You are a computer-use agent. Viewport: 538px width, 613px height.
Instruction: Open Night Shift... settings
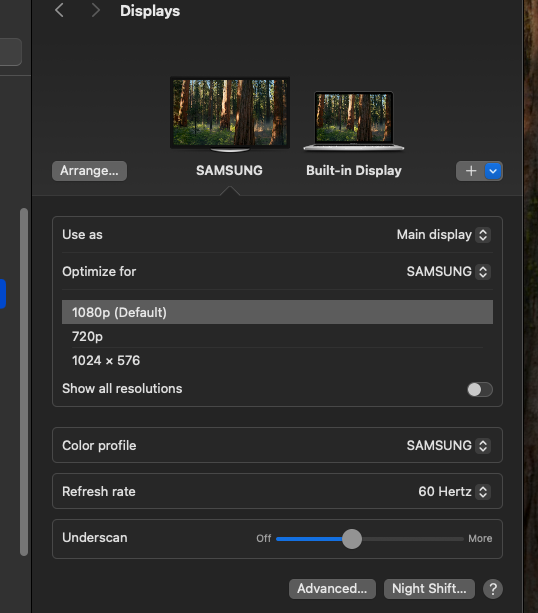click(429, 589)
